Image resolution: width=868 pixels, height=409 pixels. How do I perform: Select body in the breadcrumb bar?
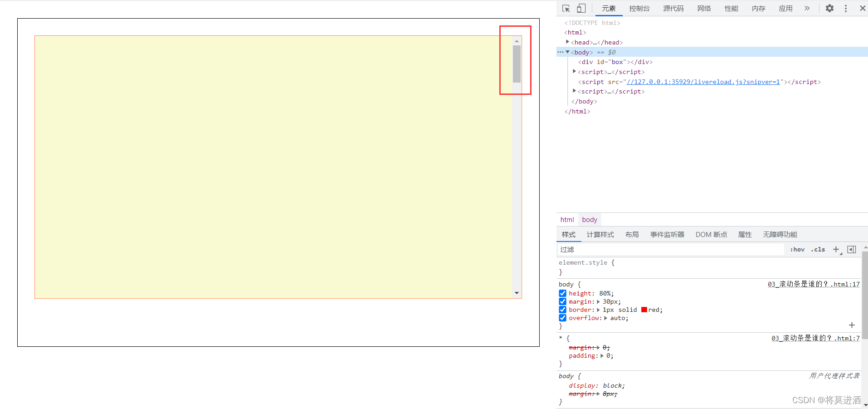click(x=590, y=220)
